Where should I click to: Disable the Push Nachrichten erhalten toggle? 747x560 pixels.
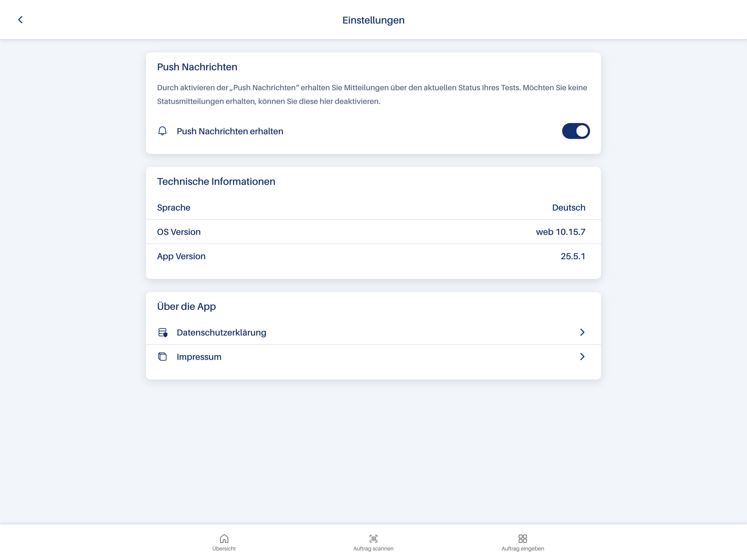576,131
